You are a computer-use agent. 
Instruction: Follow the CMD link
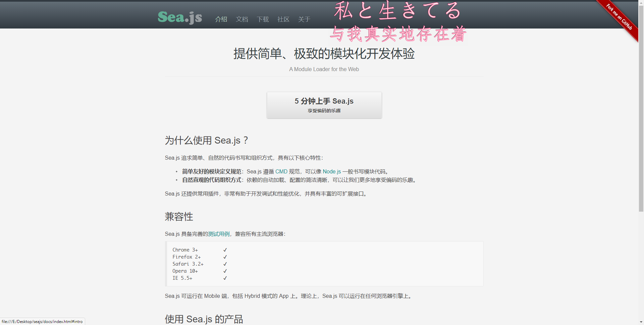coord(281,171)
